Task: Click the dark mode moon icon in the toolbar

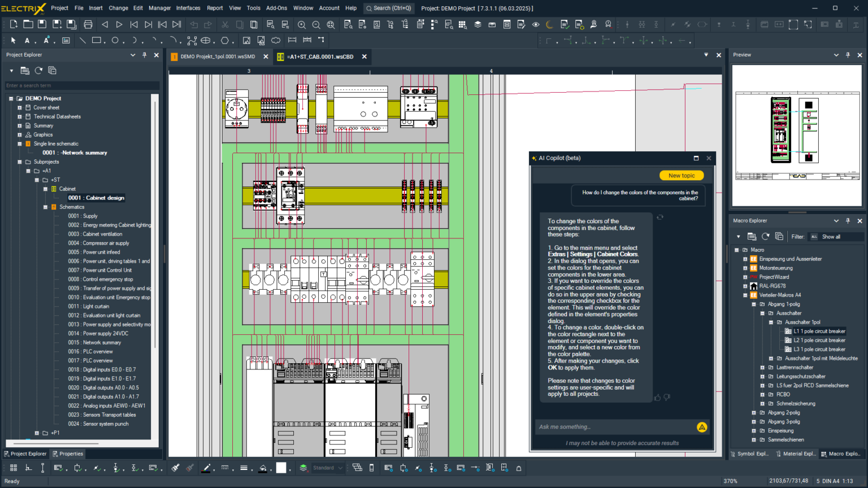Action: tap(549, 25)
